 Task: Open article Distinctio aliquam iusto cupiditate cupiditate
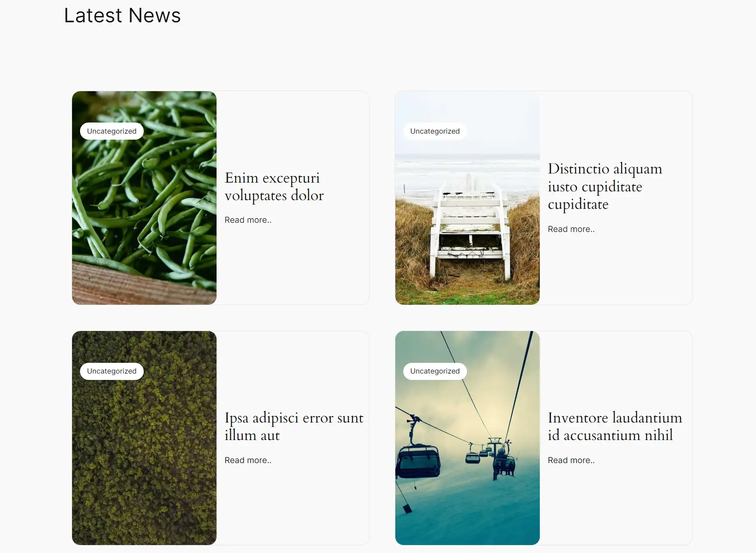pyautogui.click(x=605, y=186)
